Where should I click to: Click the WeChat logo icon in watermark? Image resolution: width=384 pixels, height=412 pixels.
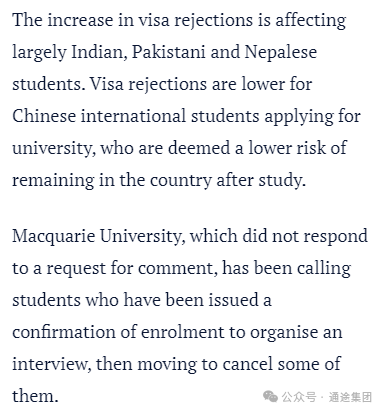[270, 397]
